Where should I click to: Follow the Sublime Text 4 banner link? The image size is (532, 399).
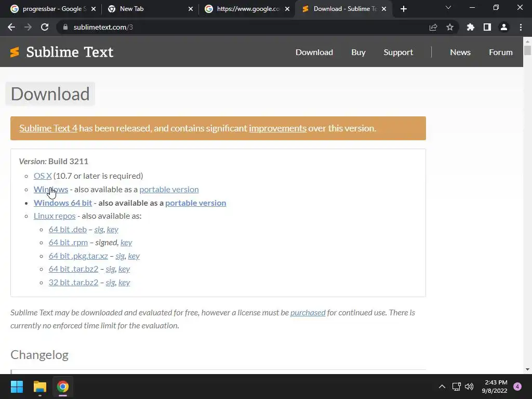pyautogui.click(x=48, y=128)
